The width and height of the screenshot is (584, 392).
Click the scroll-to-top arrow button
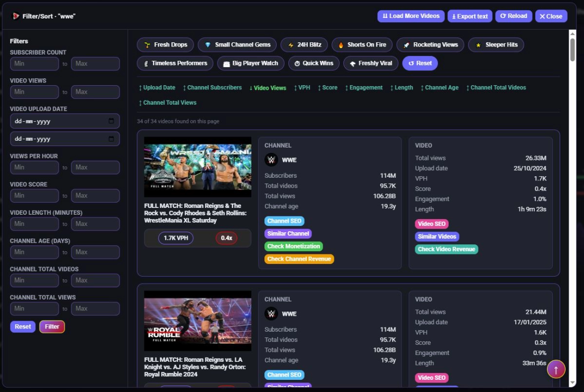[556, 369]
